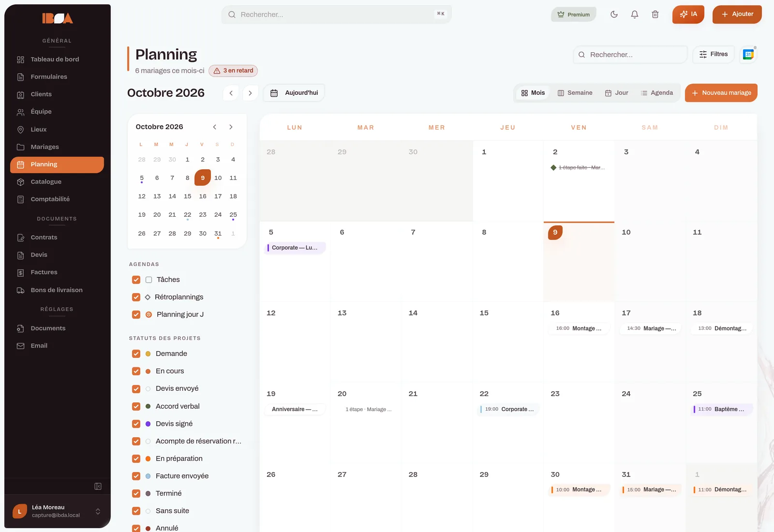Open Catalogue section
The width and height of the screenshot is (774, 532).
(57, 182)
